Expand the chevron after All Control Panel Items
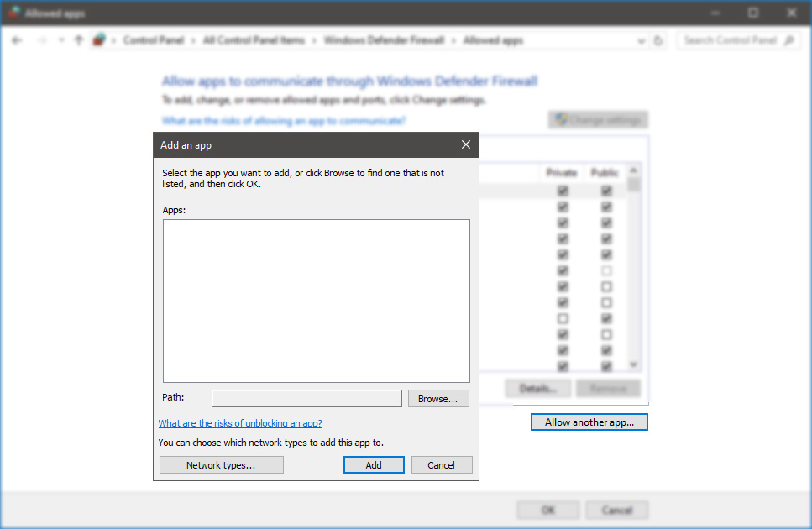 point(314,40)
